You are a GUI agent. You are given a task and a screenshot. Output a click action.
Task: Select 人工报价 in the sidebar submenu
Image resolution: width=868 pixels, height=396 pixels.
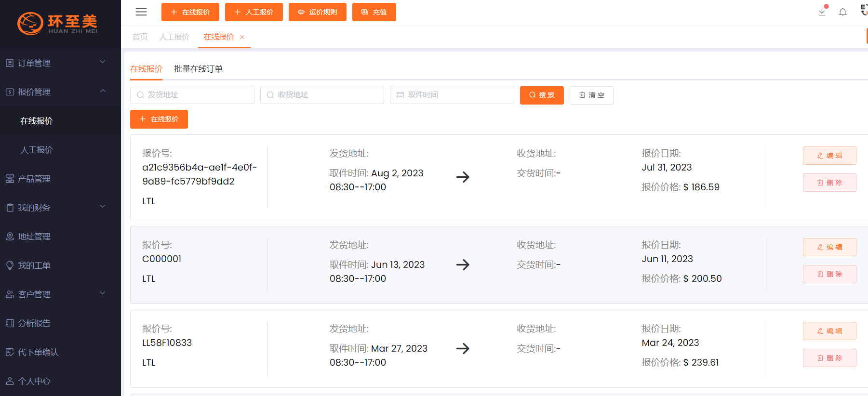tap(37, 150)
